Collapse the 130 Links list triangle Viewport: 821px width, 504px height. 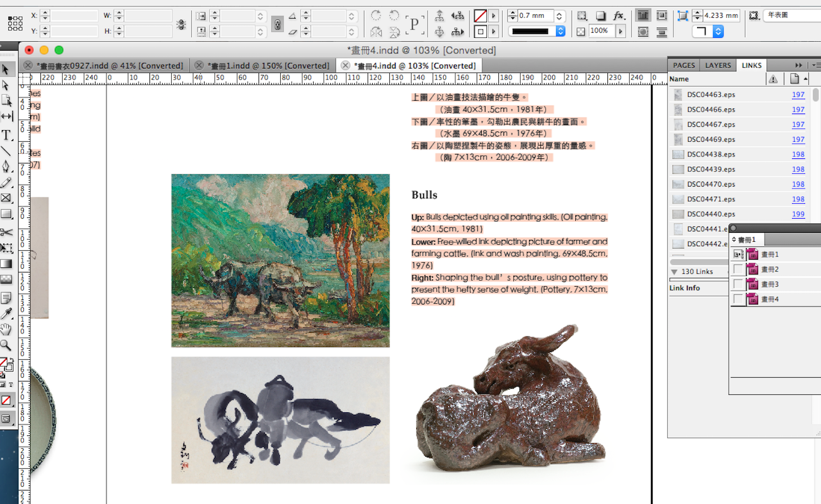(674, 272)
